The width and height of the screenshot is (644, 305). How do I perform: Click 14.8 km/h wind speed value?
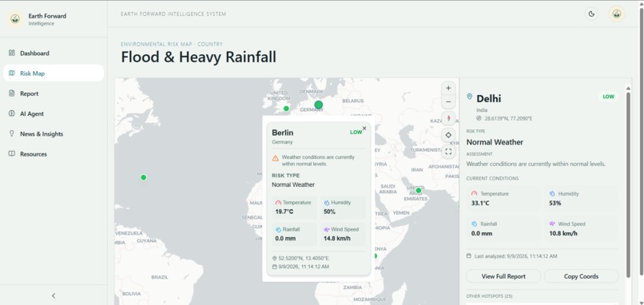(x=337, y=239)
